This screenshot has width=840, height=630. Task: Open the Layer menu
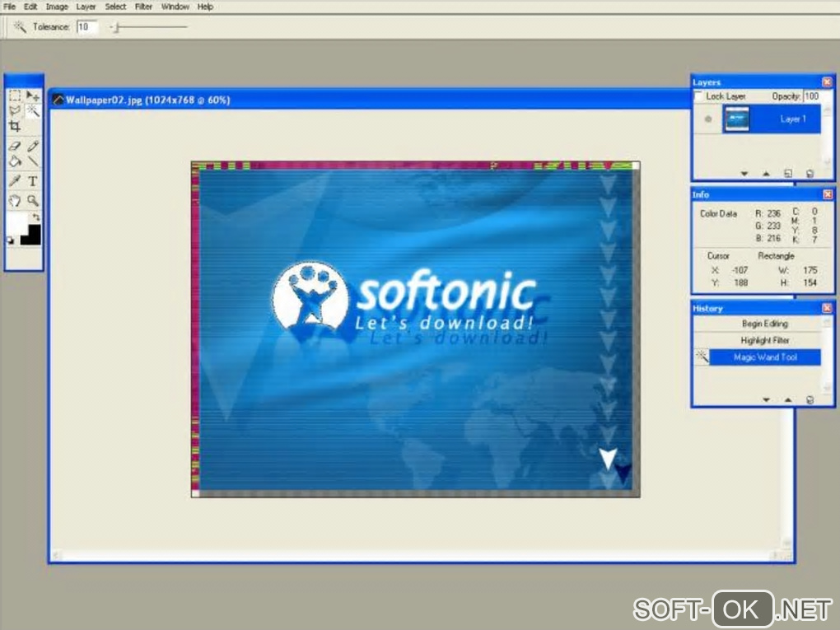click(x=86, y=7)
